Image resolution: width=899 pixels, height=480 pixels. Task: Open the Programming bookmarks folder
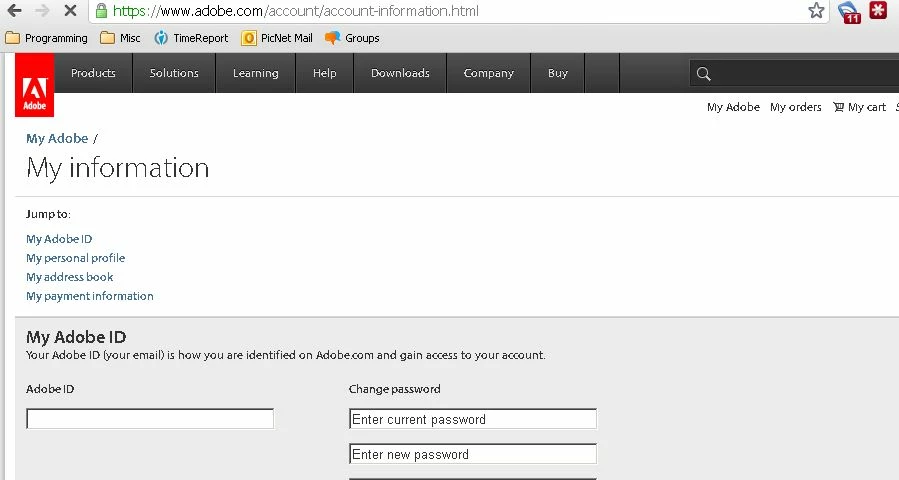tap(46, 38)
